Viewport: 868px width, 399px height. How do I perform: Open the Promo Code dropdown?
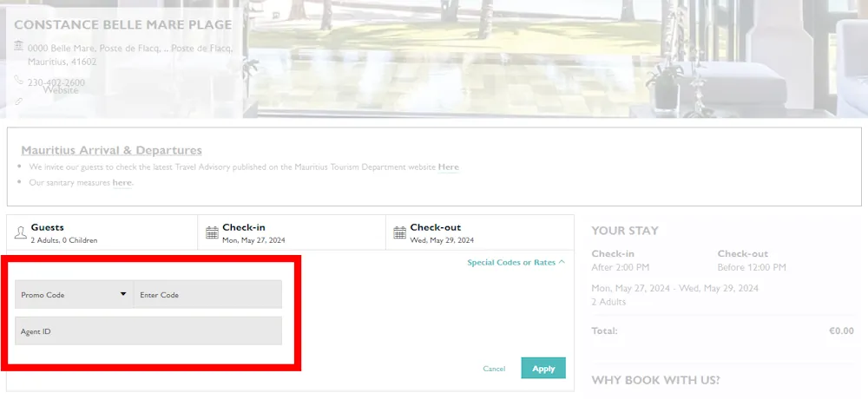[x=74, y=294]
